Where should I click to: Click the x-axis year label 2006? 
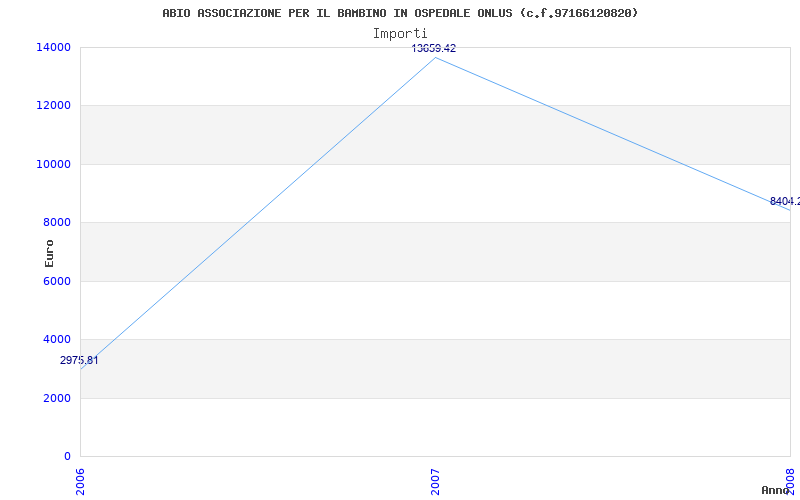[x=81, y=482]
